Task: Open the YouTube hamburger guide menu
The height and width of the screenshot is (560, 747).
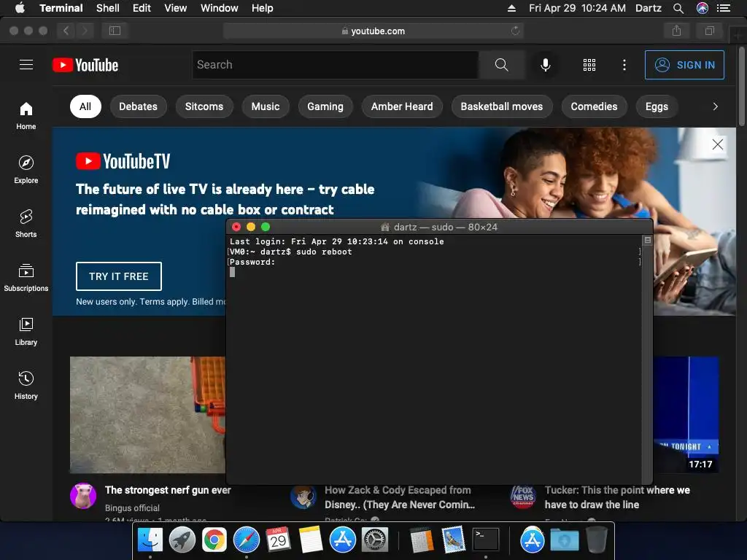Action: (x=26, y=65)
